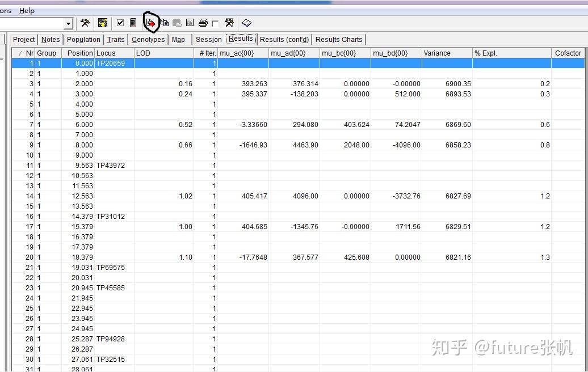Switch to the Genotypes tab
588x372 pixels.
(148, 39)
